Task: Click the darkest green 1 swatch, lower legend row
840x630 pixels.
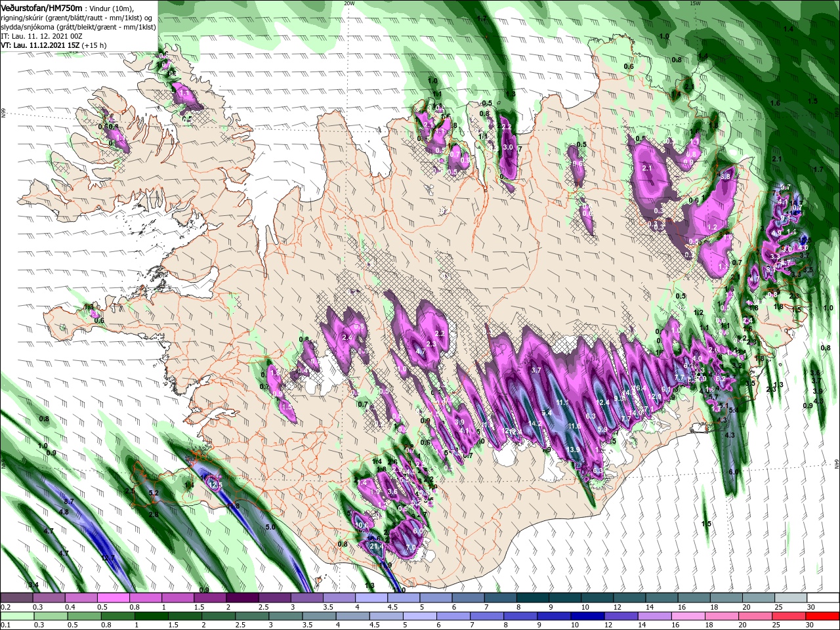Action: coord(152,616)
